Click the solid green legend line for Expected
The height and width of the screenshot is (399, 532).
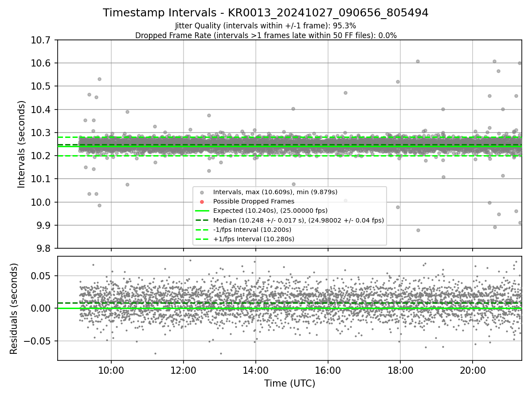pos(202,211)
